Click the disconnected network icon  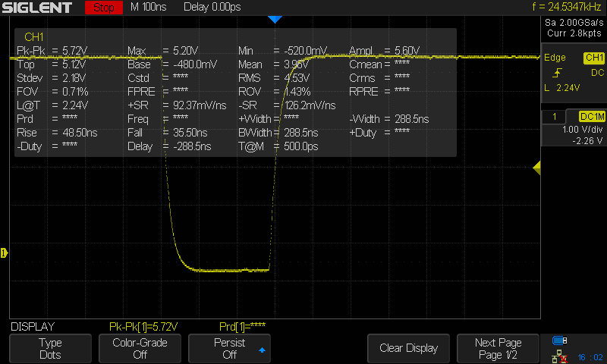tap(560, 355)
